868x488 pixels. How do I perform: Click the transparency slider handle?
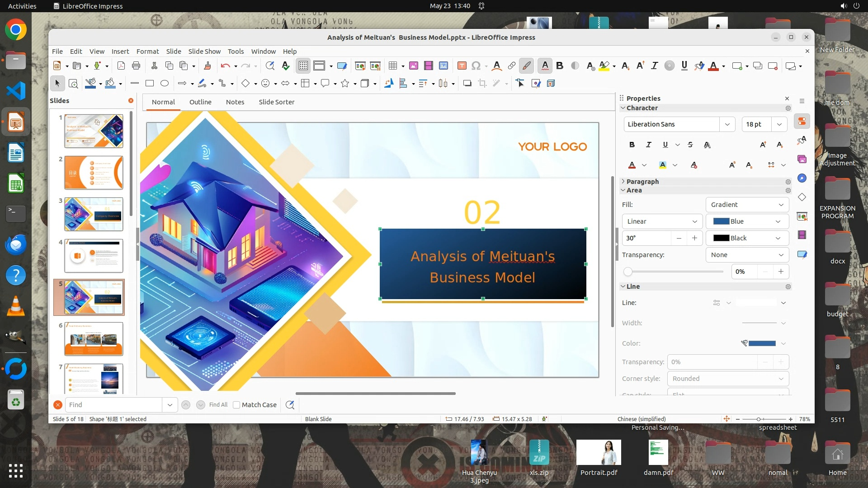(x=628, y=272)
